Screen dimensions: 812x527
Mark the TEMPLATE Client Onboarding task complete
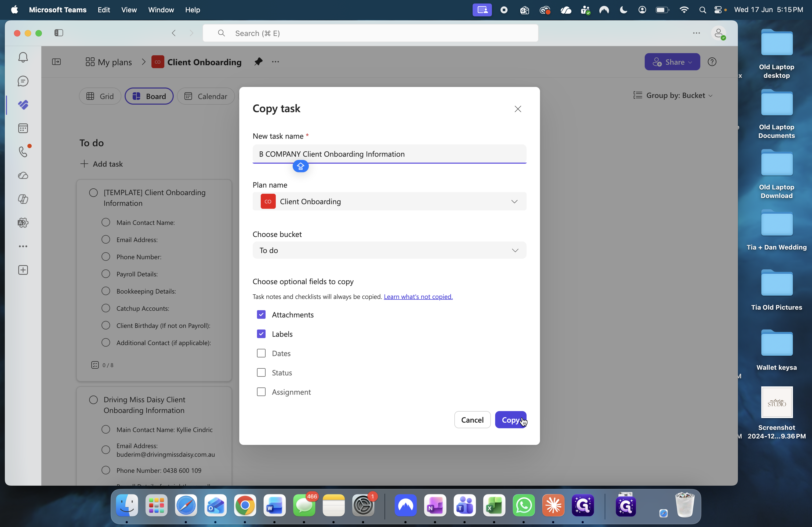tap(93, 193)
